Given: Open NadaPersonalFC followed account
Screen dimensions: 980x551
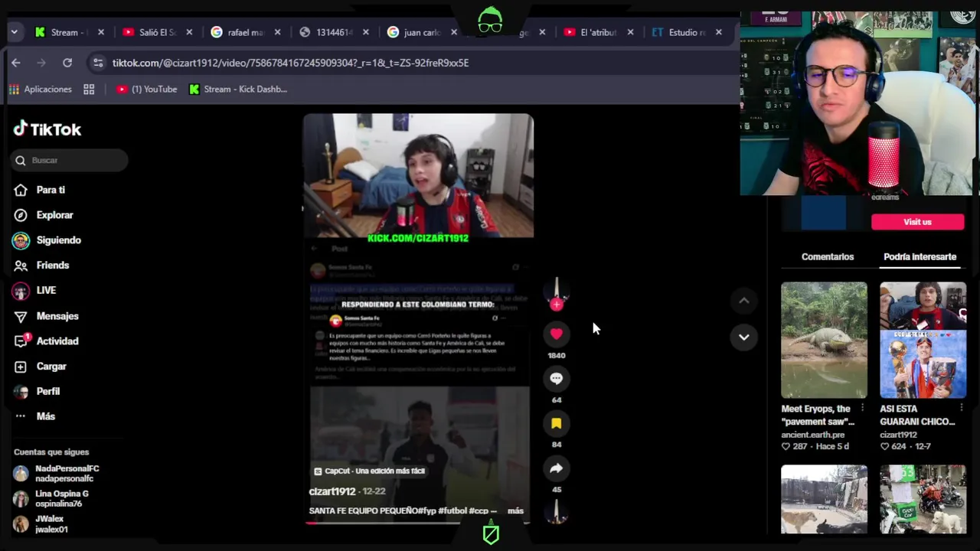Looking at the screenshot, I should pyautogui.click(x=57, y=474).
